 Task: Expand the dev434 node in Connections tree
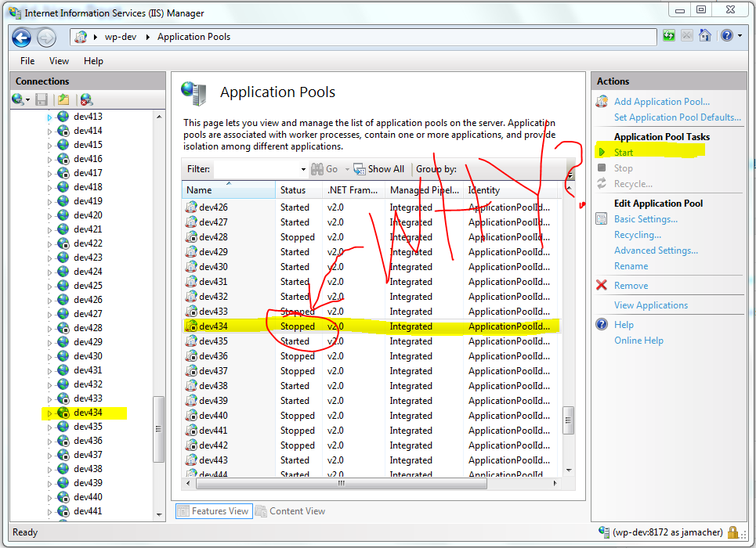pos(49,413)
